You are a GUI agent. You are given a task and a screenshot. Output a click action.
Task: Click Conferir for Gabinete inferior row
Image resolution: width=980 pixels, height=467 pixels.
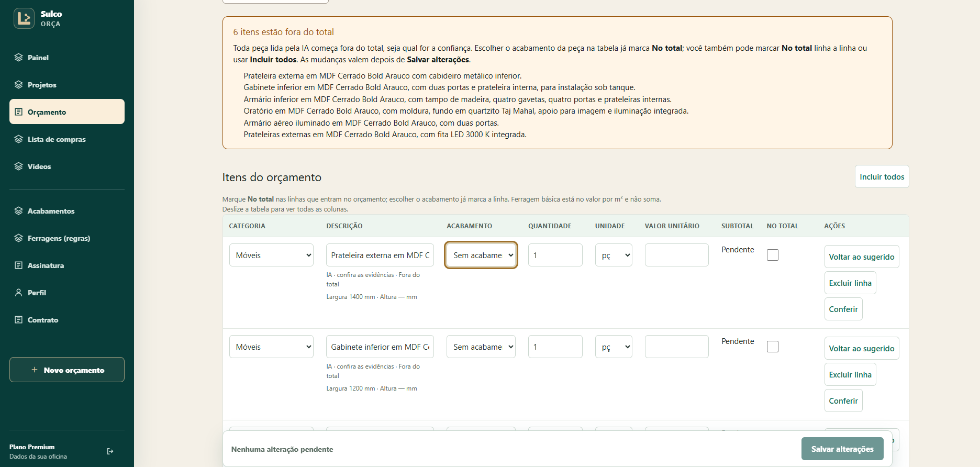coord(843,401)
